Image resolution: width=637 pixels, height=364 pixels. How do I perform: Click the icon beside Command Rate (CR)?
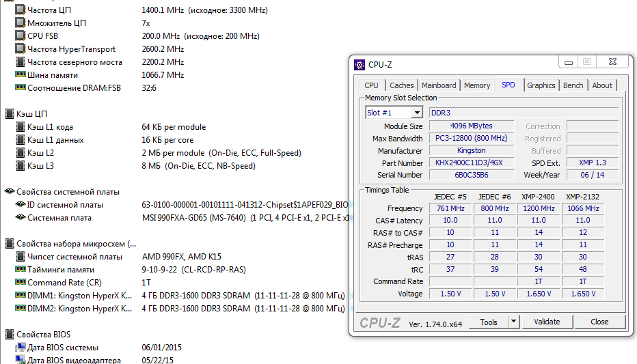[20, 282]
